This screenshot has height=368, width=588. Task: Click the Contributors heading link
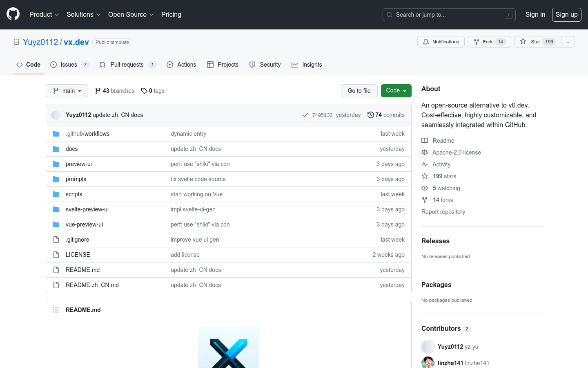[x=446, y=329]
